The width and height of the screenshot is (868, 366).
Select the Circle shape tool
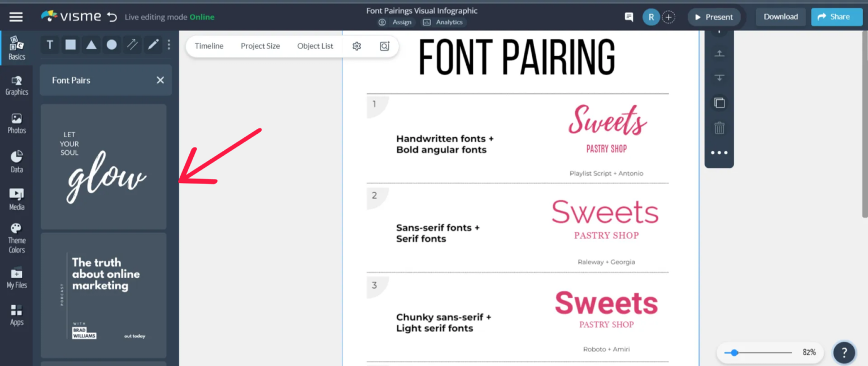coord(111,45)
